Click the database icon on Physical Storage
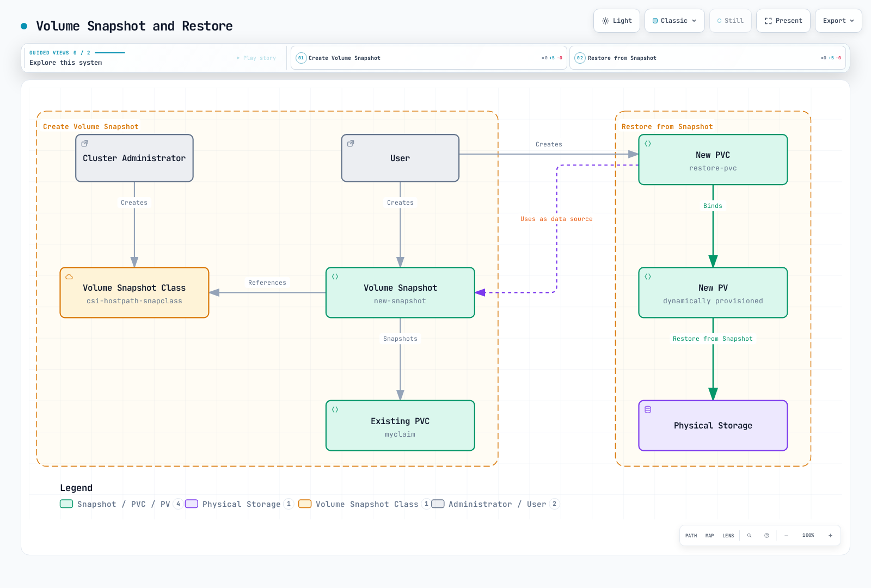Screen dimensions: 871x588 point(648,409)
